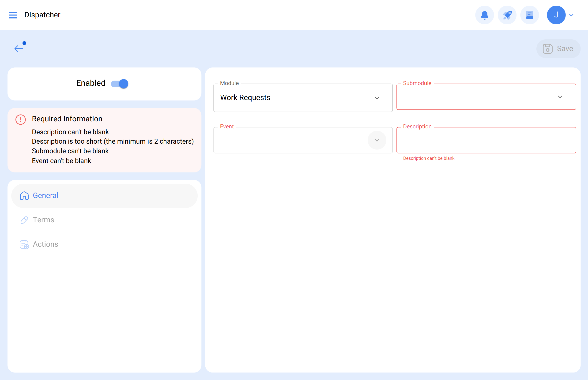Click the Dispatcher title

pos(42,15)
